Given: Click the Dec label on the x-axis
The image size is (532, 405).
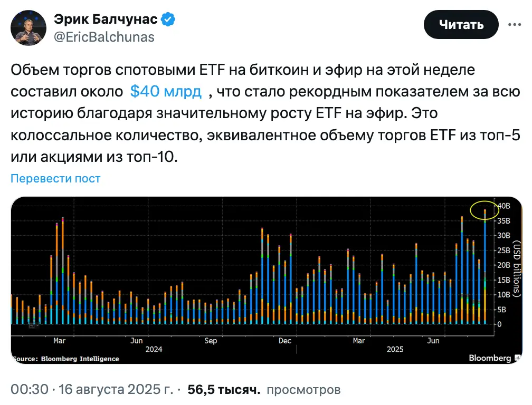Looking at the screenshot, I should (x=285, y=341).
